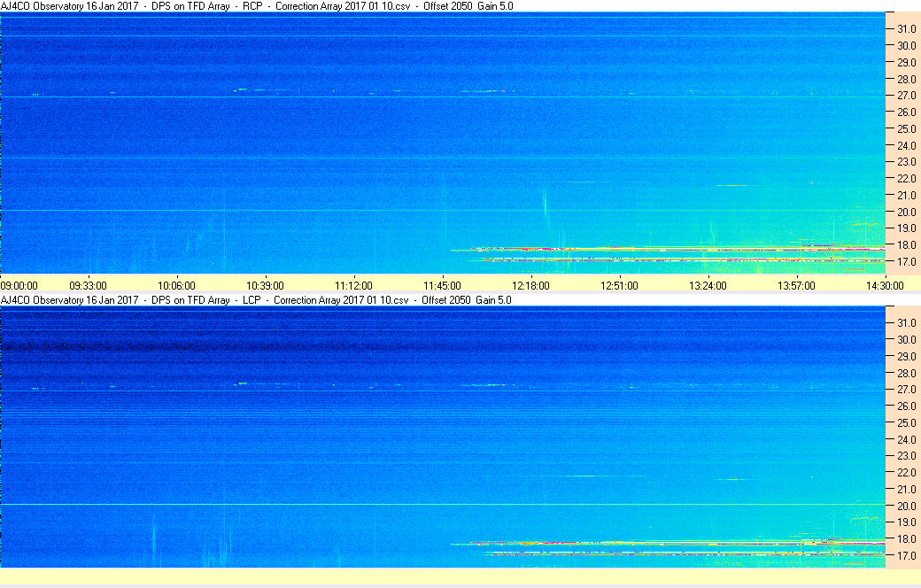Viewport: 921px width, 588px height.
Task: Click the RCP spectrogram title line
Action: (x=257, y=6)
